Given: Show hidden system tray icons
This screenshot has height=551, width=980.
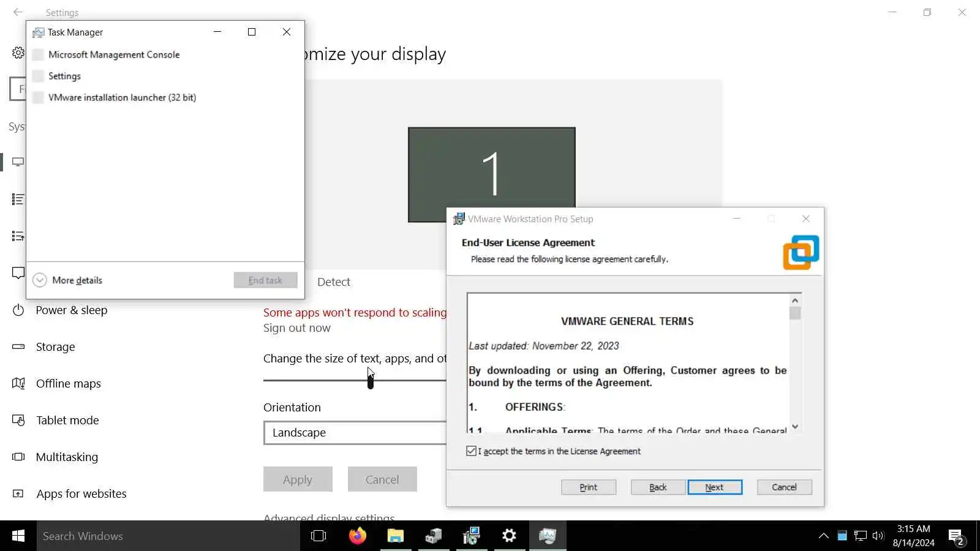Looking at the screenshot, I should [x=824, y=536].
